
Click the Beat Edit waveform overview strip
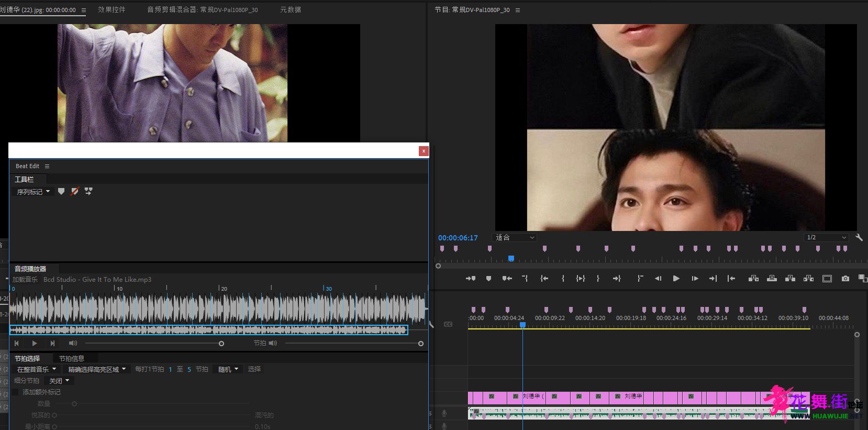(209, 330)
